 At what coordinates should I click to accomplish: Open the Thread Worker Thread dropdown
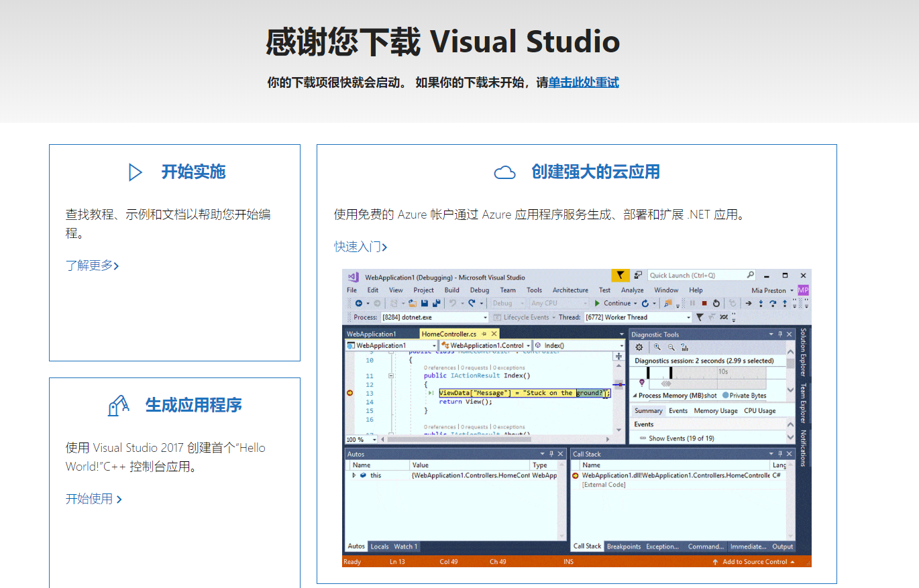pyautogui.click(x=688, y=317)
